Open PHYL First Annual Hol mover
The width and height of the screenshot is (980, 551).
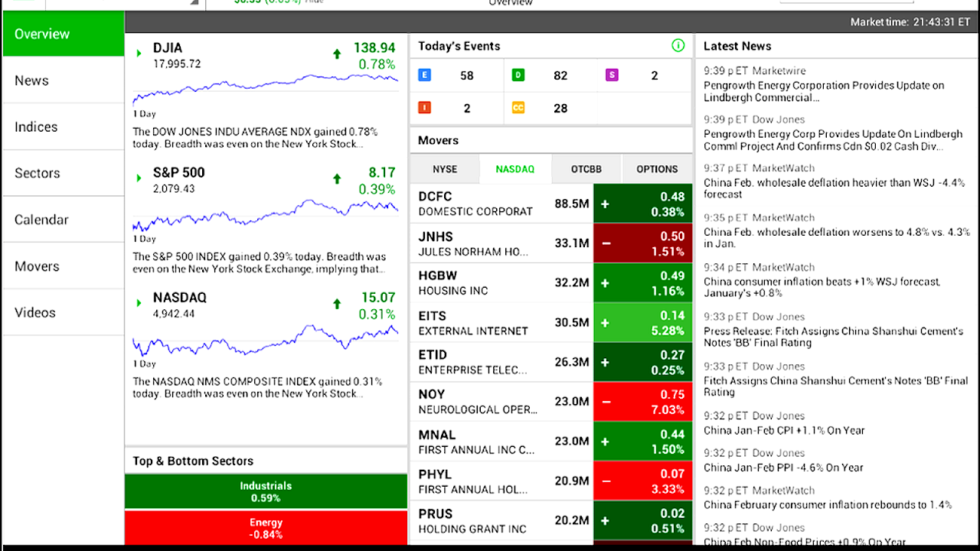(x=550, y=481)
